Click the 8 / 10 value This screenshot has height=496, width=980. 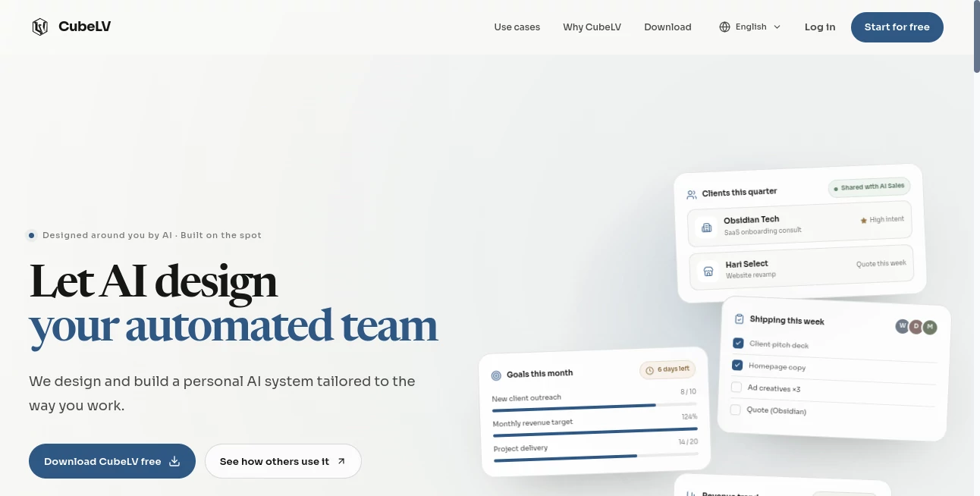pos(688,391)
